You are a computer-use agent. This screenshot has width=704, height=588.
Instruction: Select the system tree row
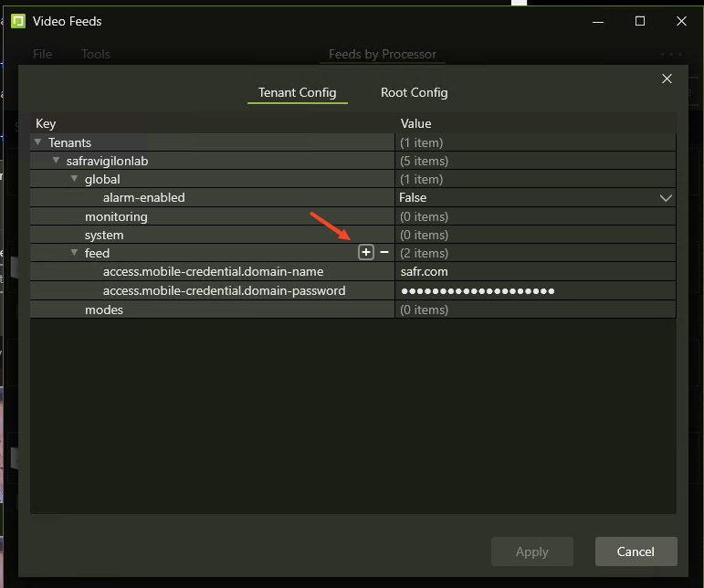(x=104, y=236)
